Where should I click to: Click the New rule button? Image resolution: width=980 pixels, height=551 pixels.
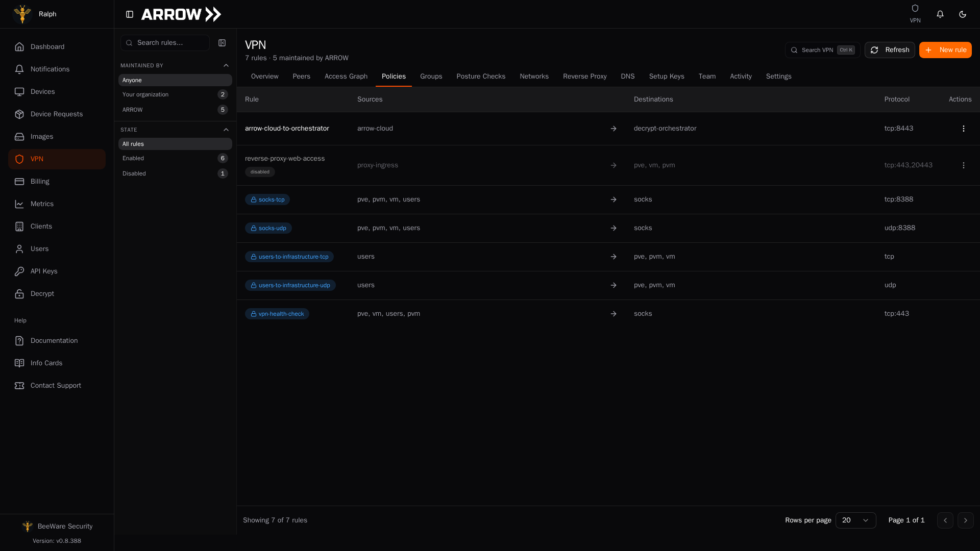945,50
